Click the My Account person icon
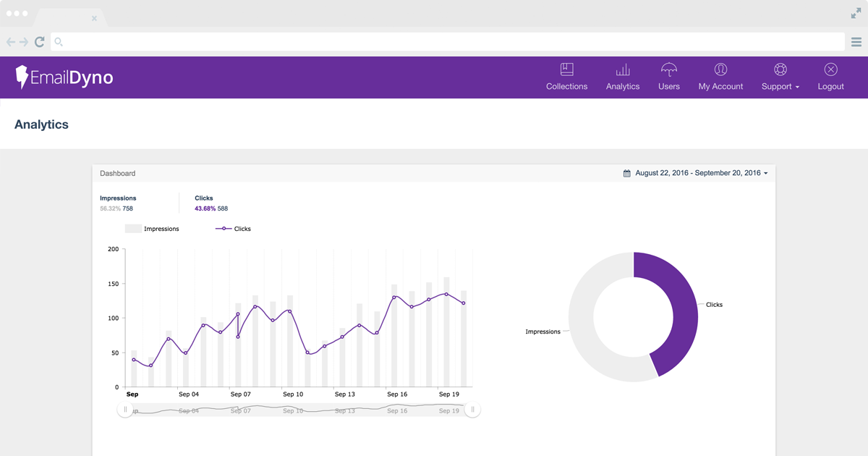Image resolution: width=868 pixels, height=456 pixels. click(x=720, y=69)
